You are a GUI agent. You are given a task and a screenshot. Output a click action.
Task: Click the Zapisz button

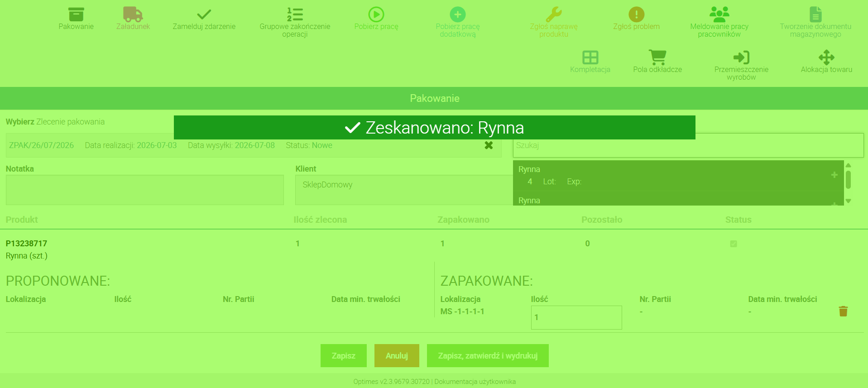344,356
